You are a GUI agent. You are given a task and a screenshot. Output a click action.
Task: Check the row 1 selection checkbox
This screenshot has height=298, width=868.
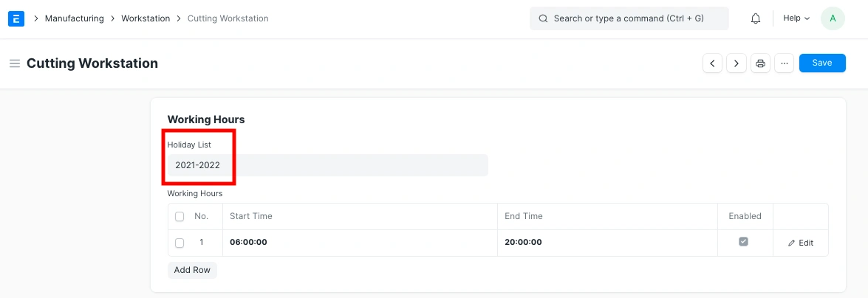pyautogui.click(x=180, y=243)
